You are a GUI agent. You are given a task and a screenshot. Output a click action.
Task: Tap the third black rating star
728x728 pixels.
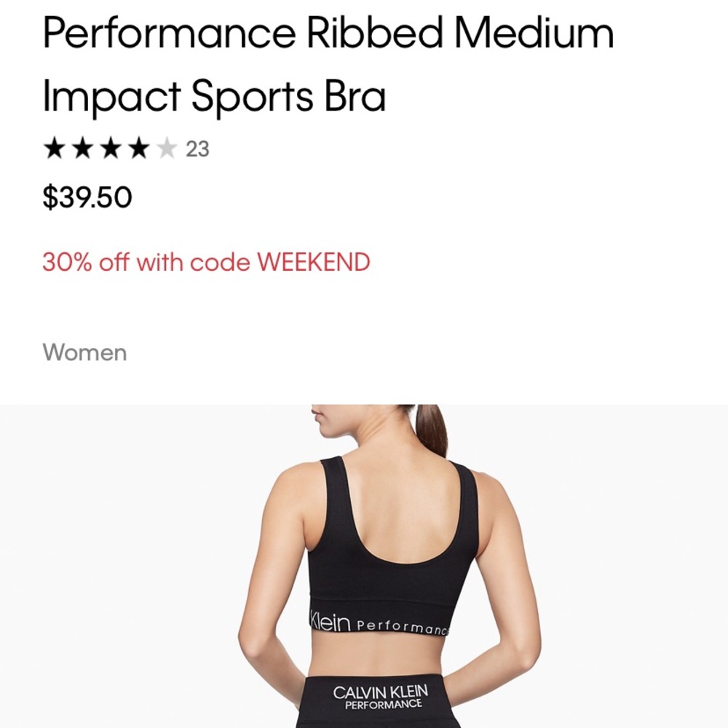tap(111, 149)
